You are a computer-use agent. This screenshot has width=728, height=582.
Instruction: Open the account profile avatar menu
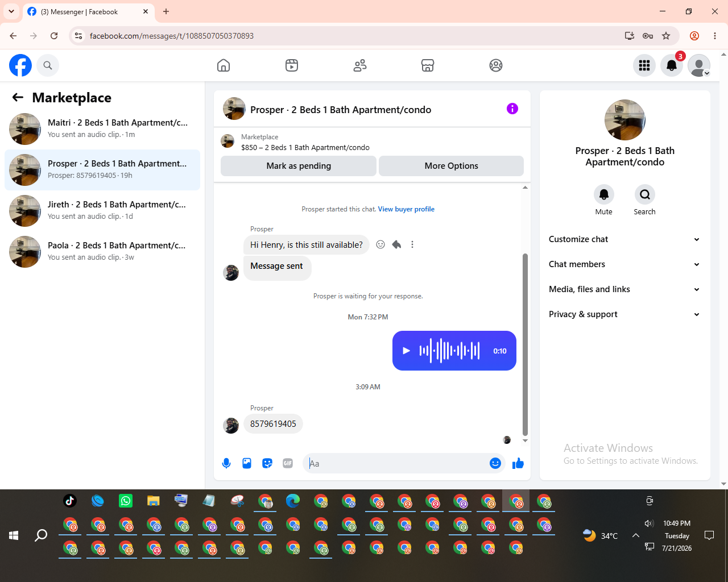699,65
